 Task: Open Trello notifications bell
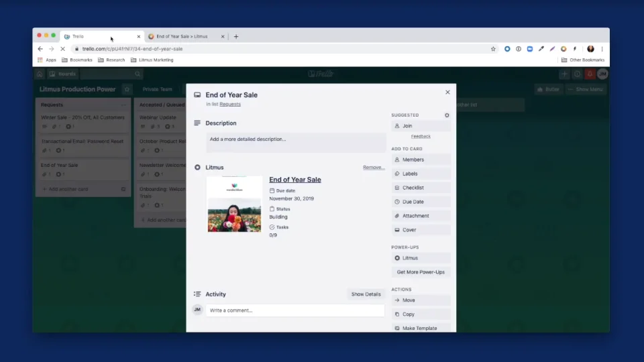590,74
